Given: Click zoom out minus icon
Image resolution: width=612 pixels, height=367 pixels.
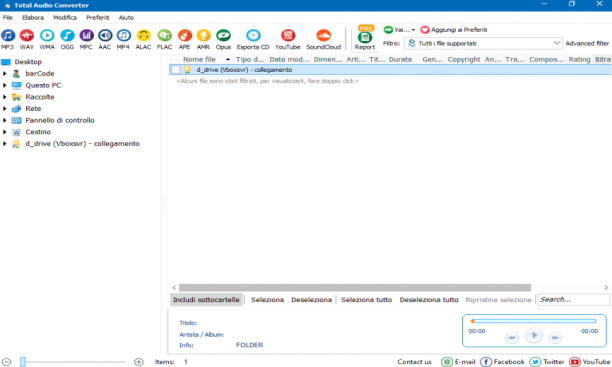Looking at the screenshot, I should 7,362.
